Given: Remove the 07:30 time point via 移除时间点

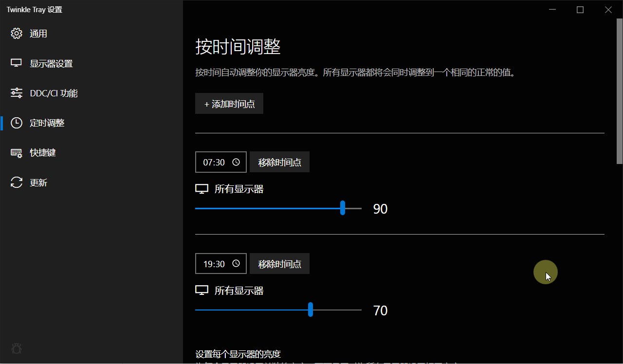Looking at the screenshot, I should click(279, 162).
